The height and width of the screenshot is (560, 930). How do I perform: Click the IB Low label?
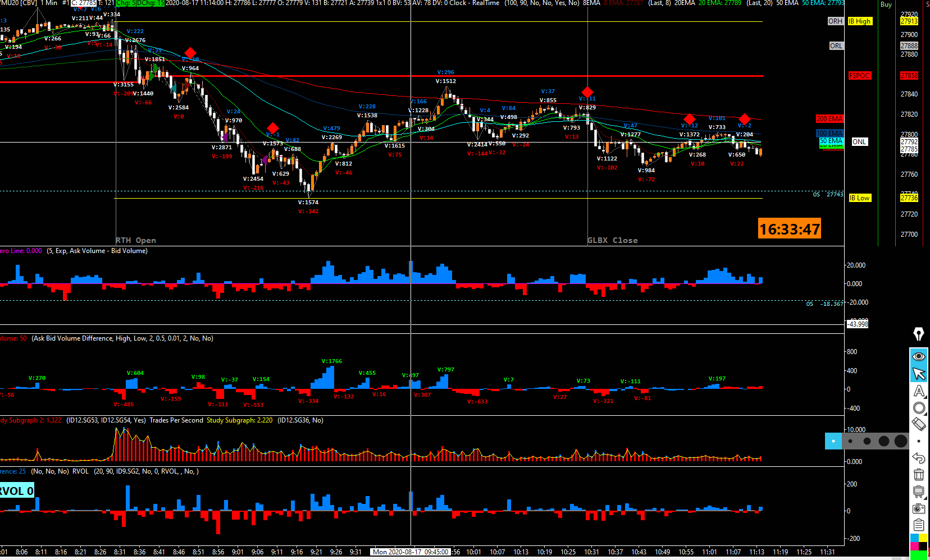(860, 198)
